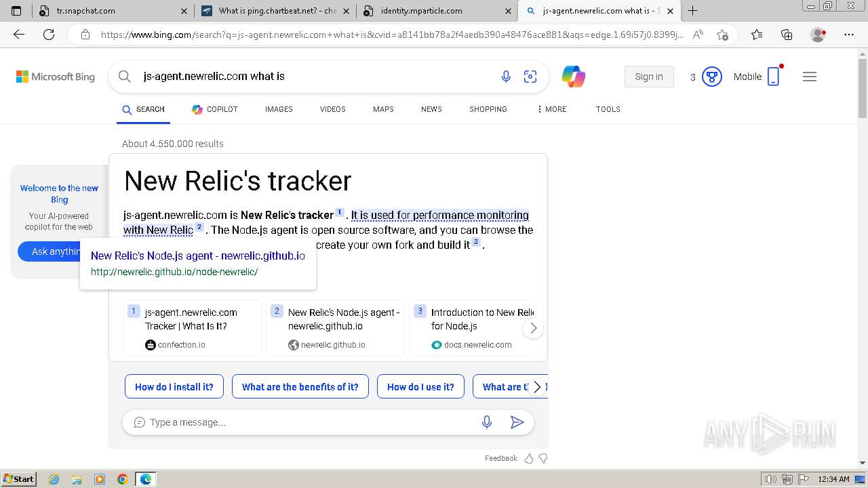Send the chat message arrow

(517, 422)
